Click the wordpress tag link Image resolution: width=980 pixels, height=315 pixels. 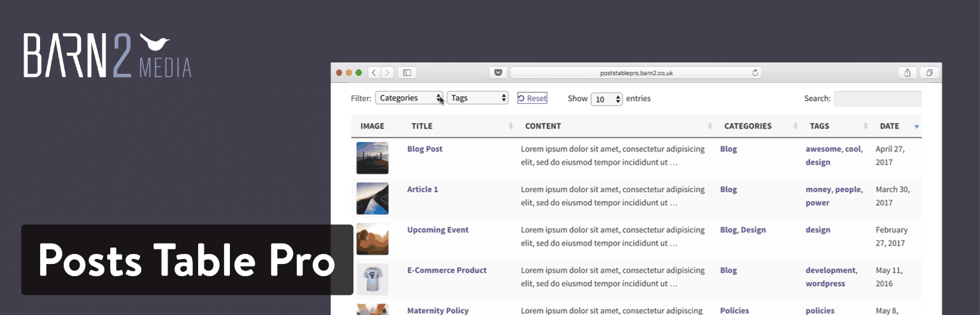(x=825, y=284)
